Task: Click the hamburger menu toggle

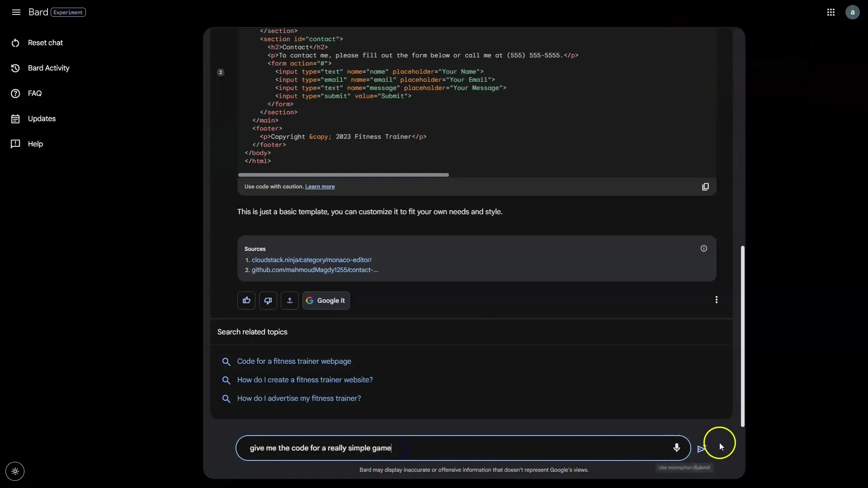Action: tap(16, 12)
